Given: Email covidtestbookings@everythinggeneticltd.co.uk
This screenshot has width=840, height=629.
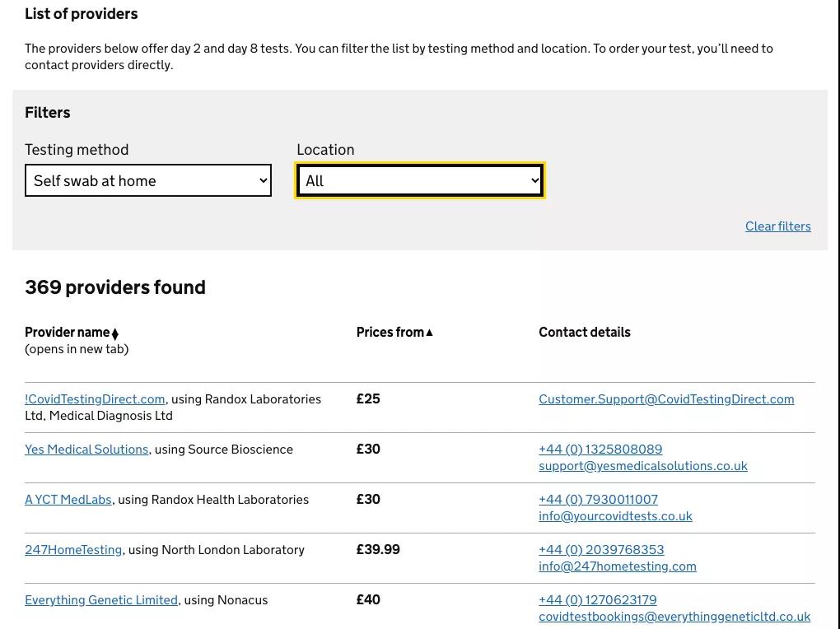Looking at the screenshot, I should tap(674, 617).
